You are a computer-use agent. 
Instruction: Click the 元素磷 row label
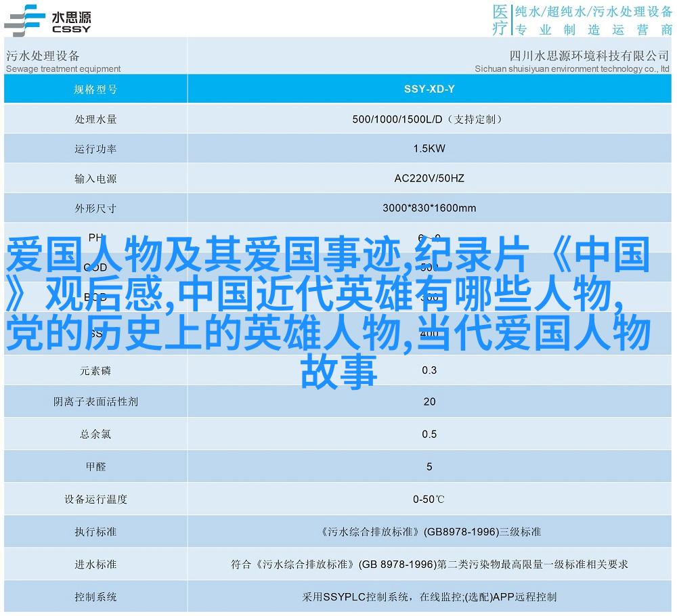[x=95, y=370]
